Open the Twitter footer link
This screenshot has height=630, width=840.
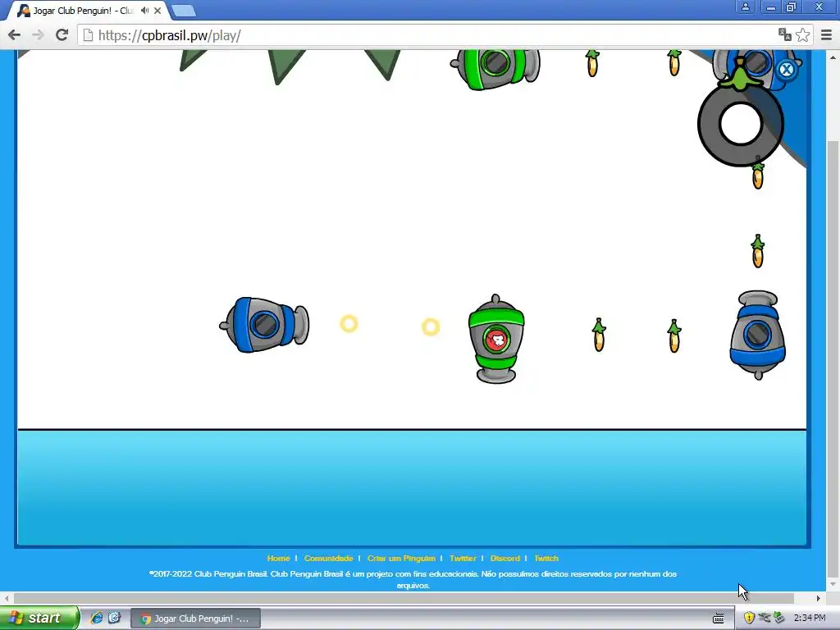(463, 558)
